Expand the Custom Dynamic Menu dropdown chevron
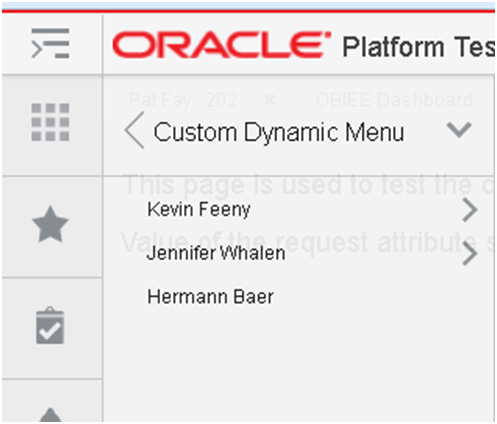The image size is (497, 424). [459, 130]
